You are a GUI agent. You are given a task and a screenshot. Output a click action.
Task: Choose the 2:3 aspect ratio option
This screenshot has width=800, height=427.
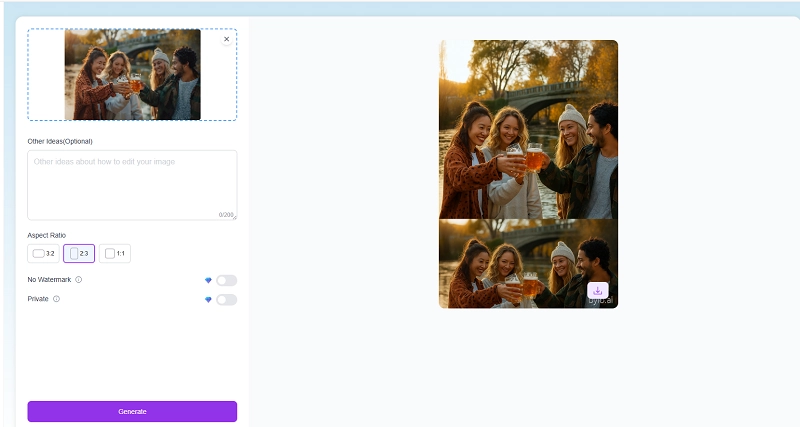click(79, 254)
